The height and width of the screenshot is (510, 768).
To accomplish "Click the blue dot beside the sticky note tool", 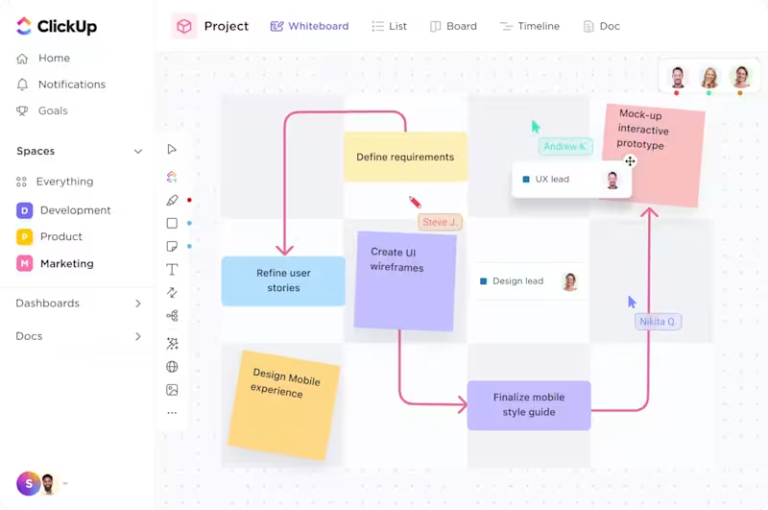I will [x=190, y=246].
